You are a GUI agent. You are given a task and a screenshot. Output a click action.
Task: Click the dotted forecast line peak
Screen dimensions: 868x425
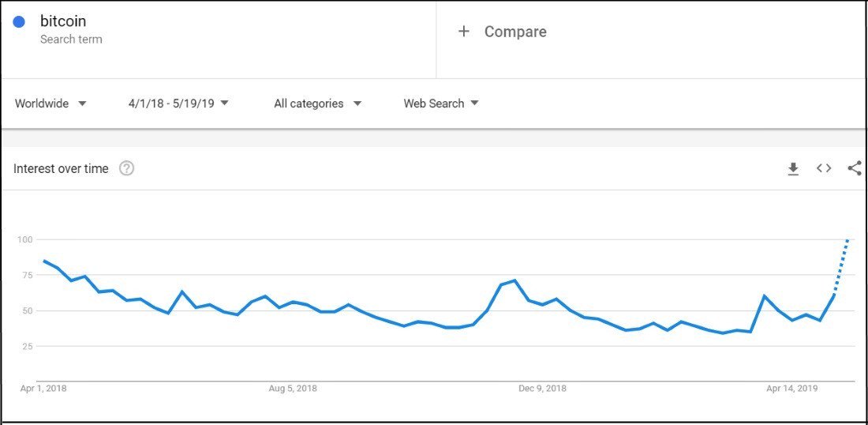click(x=847, y=240)
